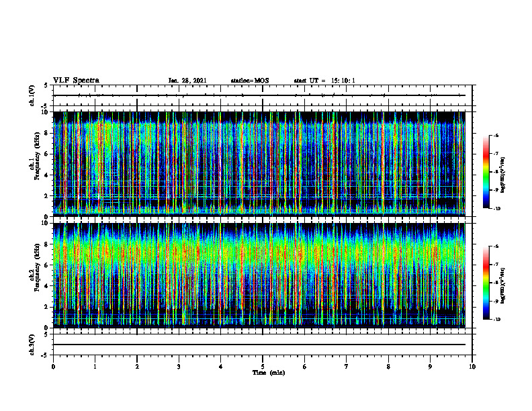532x411 pixels.
Task: Click the "-10" label on ch.1 color bar
Action: [496, 208]
